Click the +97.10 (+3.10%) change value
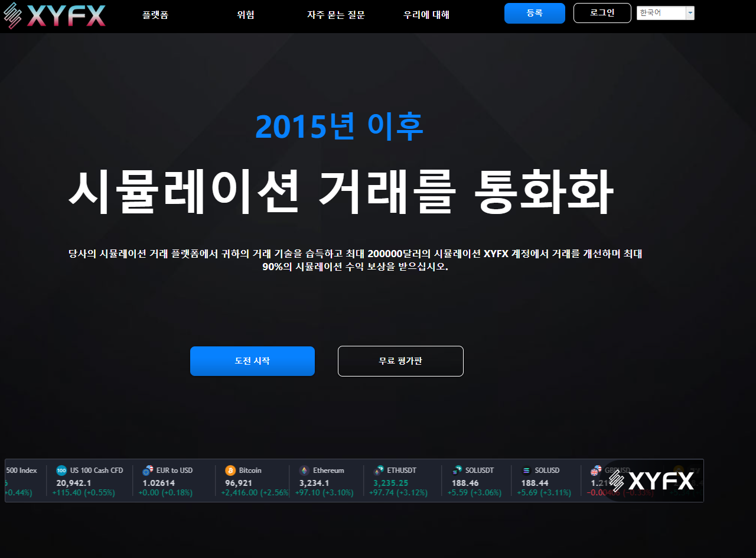756x558 pixels. tap(324, 493)
